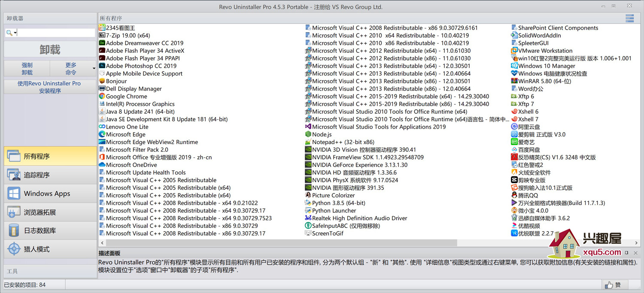Open the Windows Apps module
This screenshot has width=644, height=293.
[x=50, y=193]
